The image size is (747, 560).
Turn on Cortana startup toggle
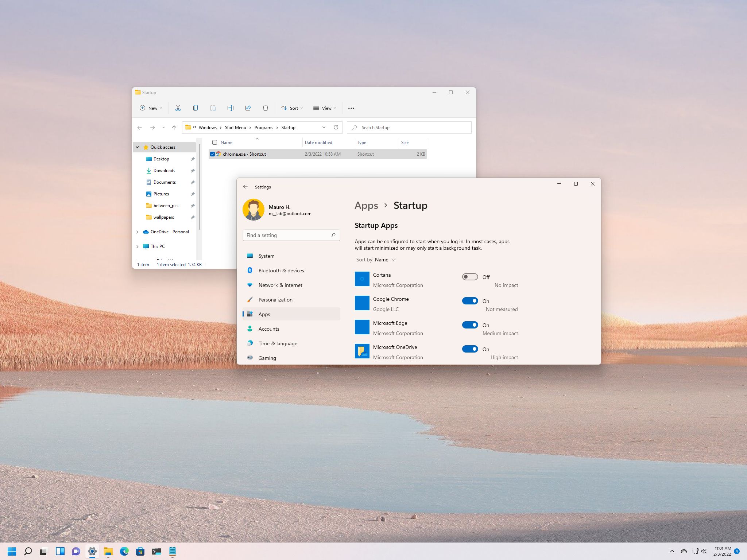pos(470,277)
